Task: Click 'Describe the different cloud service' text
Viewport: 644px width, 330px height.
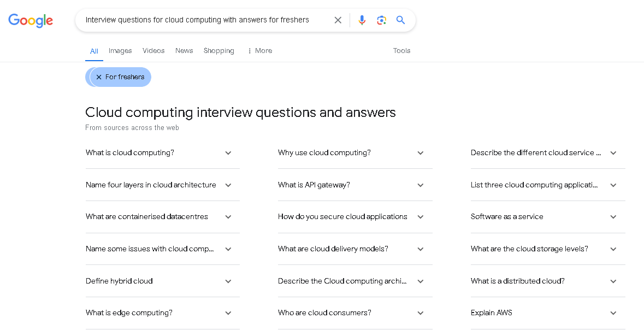Action: (x=535, y=153)
